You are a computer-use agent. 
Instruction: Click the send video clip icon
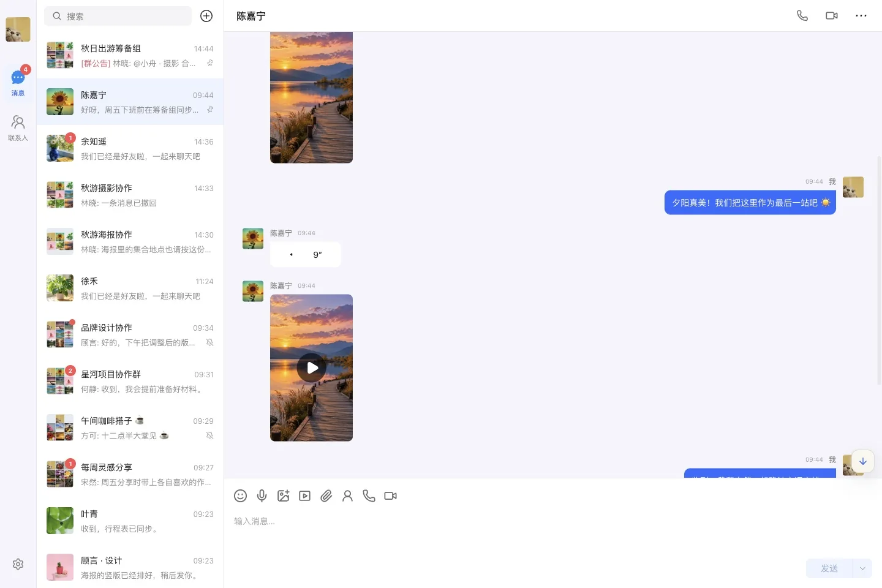304,496
